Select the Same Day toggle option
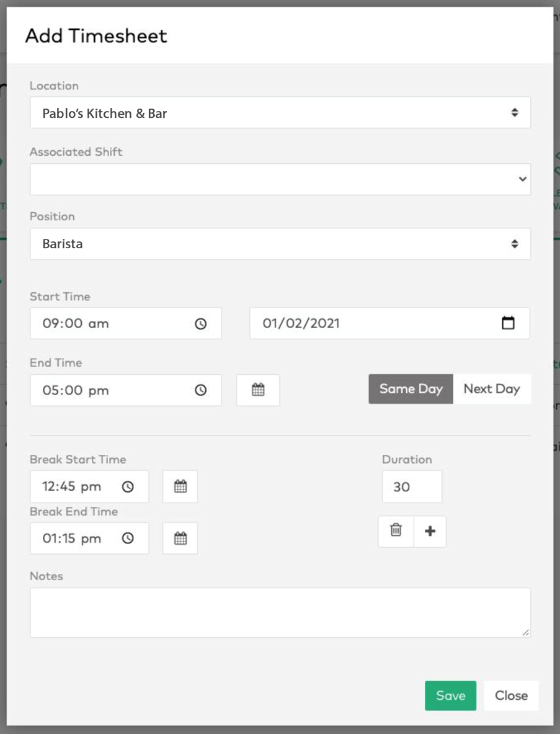The width and height of the screenshot is (560, 734). click(x=411, y=388)
